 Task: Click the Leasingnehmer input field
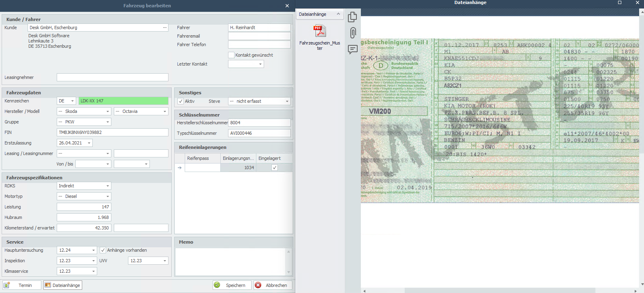[x=113, y=77]
